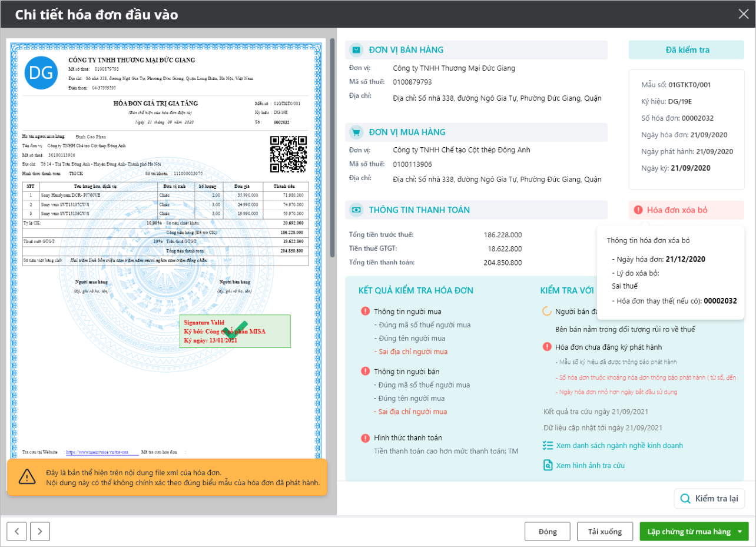
Task: Click the magnifier icon in Kiểm tra lại
Action: coord(685,499)
